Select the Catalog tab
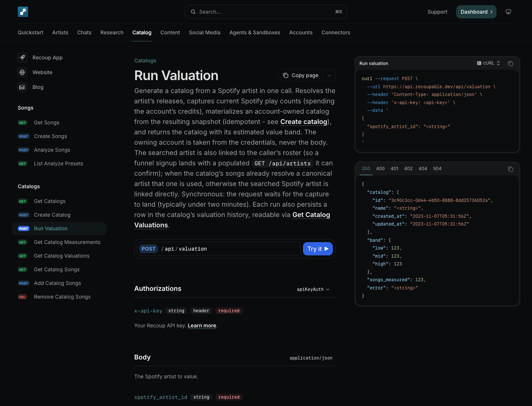 tap(142, 32)
